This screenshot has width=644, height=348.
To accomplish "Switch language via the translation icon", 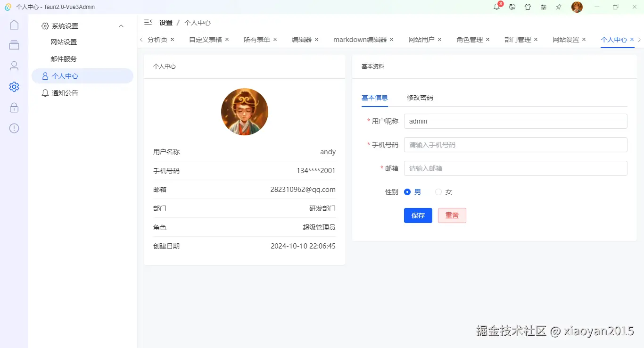I will click(512, 7).
